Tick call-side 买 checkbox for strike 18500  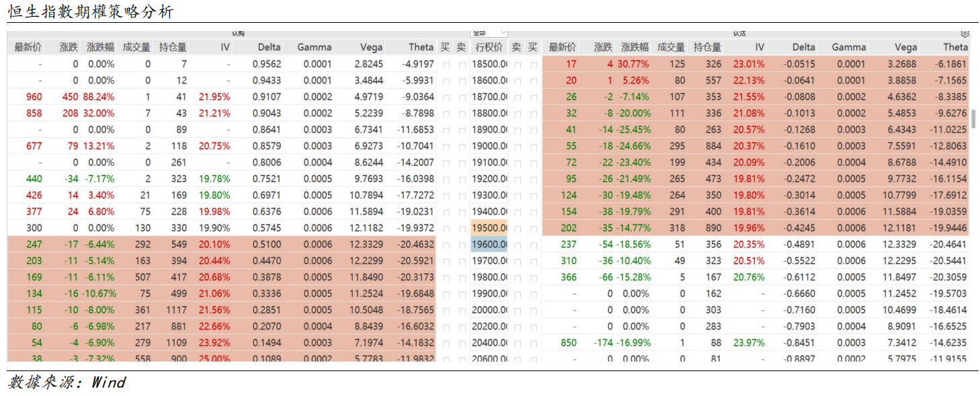446,65
